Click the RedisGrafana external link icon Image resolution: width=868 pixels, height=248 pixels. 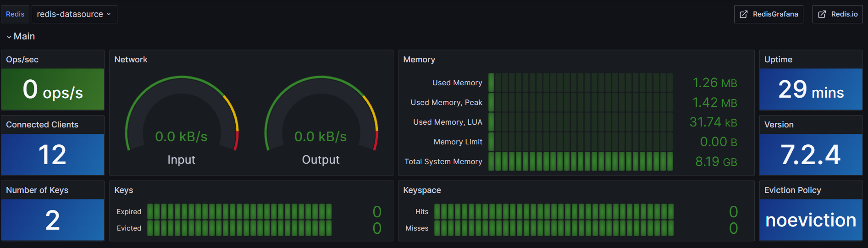click(x=744, y=14)
